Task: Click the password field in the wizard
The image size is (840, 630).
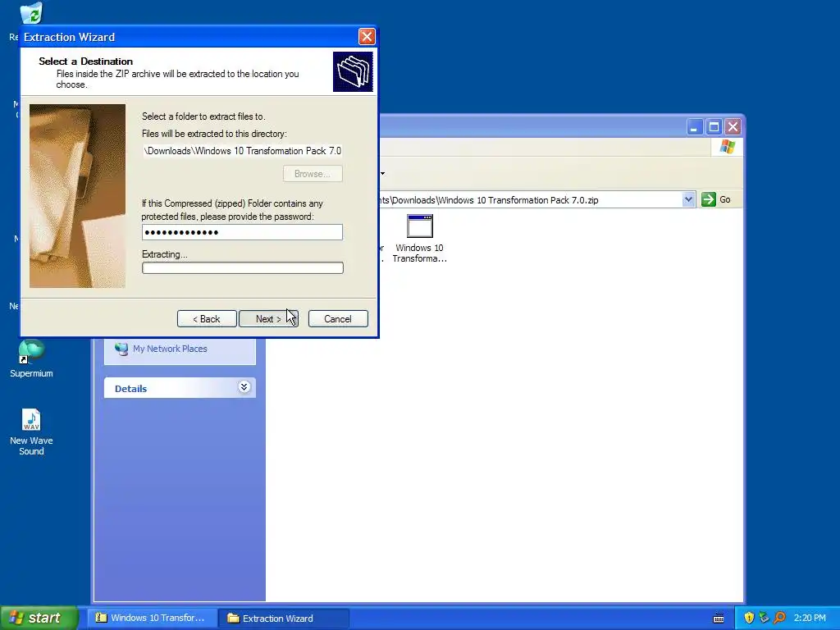Action: click(x=242, y=232)
